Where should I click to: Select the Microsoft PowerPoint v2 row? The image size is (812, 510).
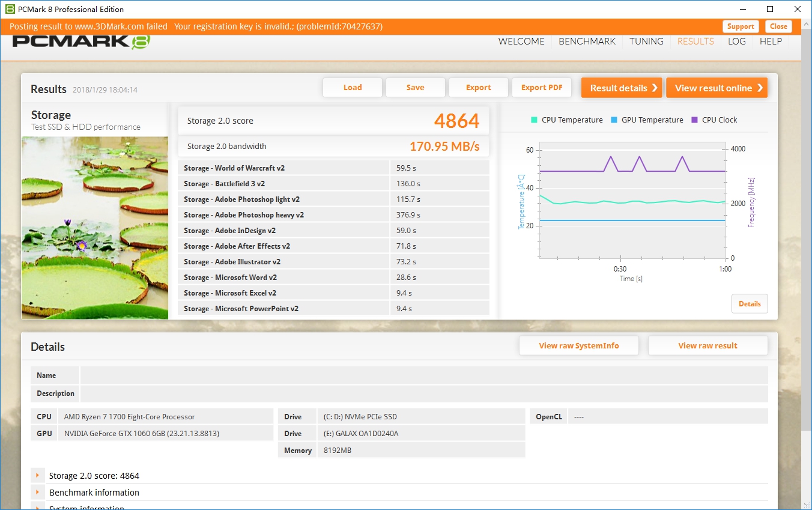tap(334, 309)
